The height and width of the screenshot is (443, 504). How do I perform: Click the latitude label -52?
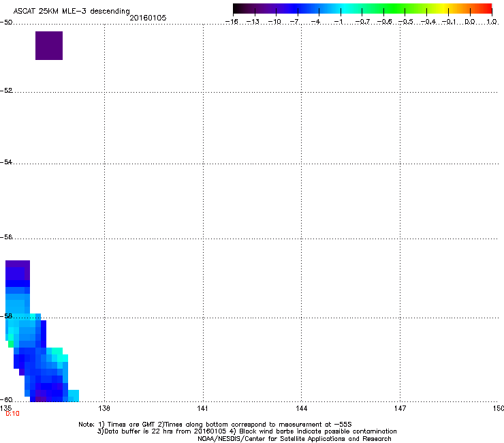(6, 91)
